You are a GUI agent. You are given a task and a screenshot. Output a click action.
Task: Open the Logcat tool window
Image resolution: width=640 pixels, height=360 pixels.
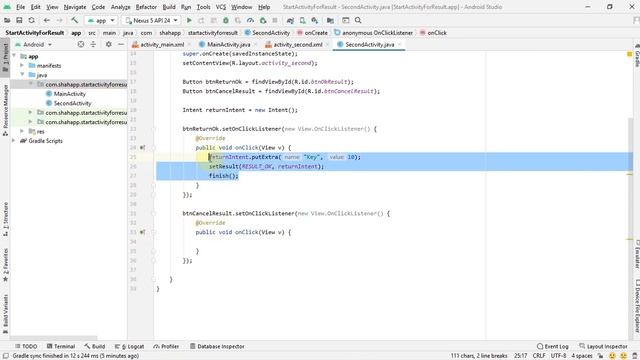pos(130,346)
